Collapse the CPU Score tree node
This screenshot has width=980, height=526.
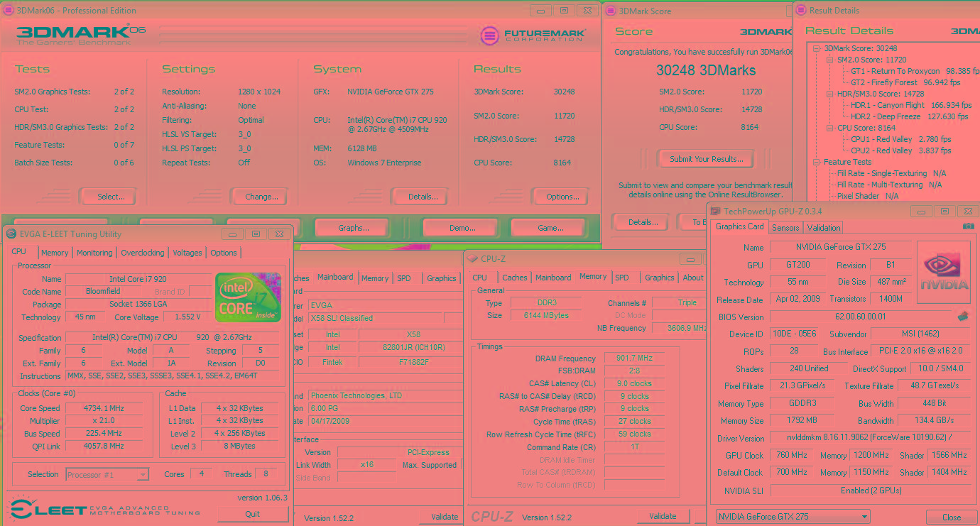(829, 128)
